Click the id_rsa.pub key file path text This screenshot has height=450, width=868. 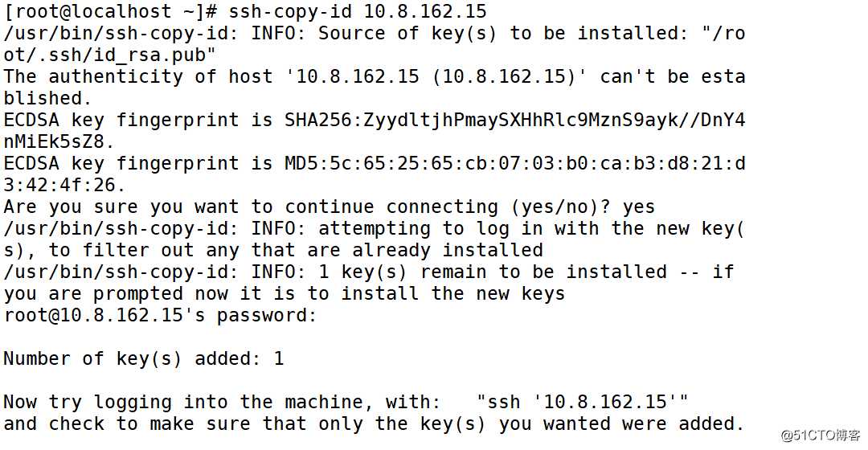110,55
